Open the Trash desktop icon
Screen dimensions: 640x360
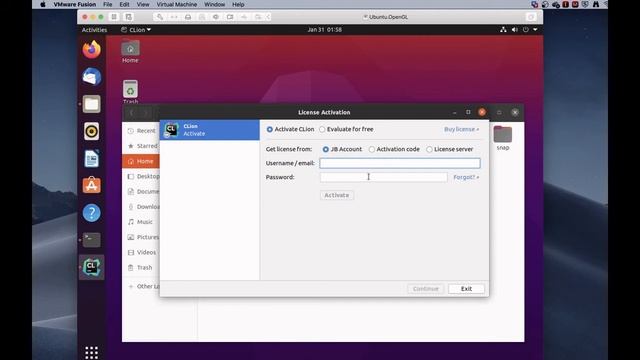pyautogui.click(x=130, y=92)
